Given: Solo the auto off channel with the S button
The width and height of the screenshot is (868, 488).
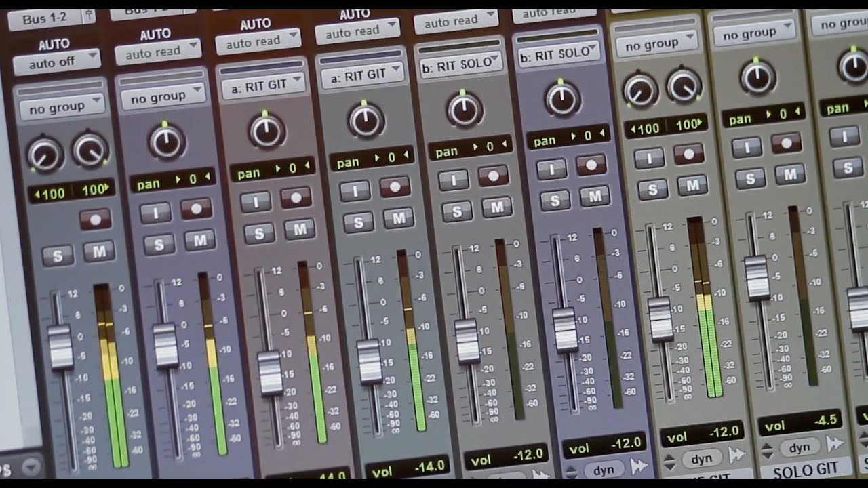Looking at the screenshot, I should point(58,256).
